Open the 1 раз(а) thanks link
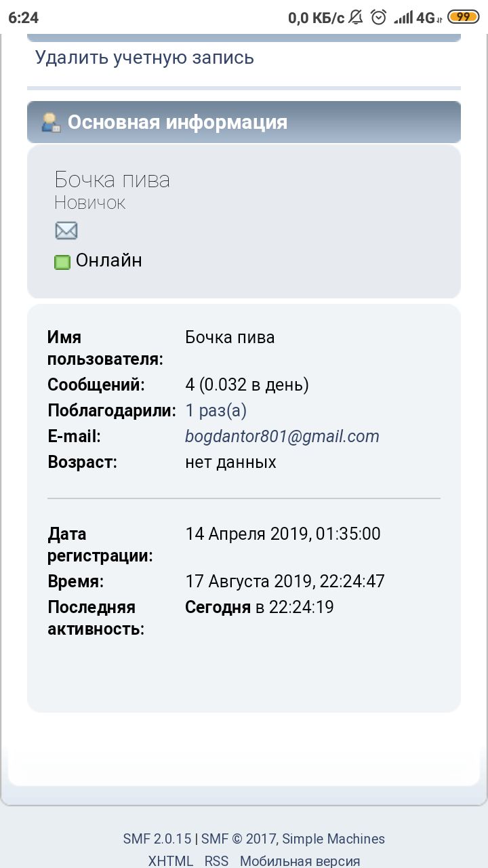 (216, 411)
